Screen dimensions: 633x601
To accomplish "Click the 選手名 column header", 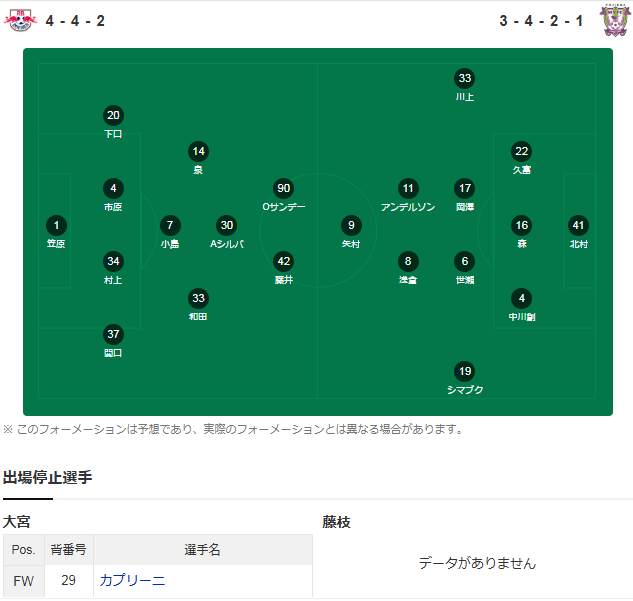I will click(202, 550).
